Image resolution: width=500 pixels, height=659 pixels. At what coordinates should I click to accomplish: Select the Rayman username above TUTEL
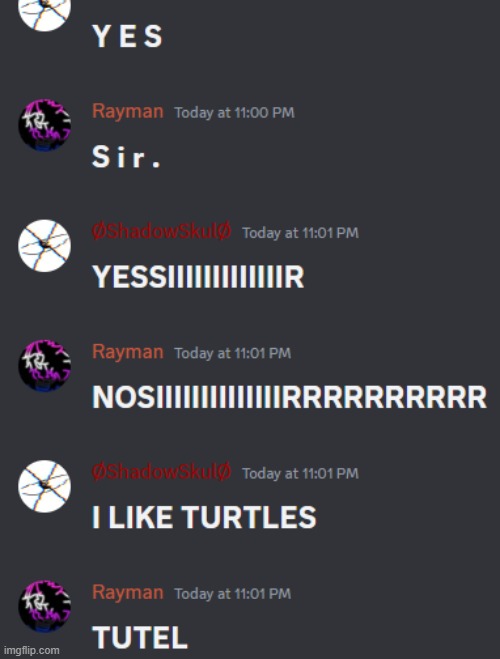point(128,593)
